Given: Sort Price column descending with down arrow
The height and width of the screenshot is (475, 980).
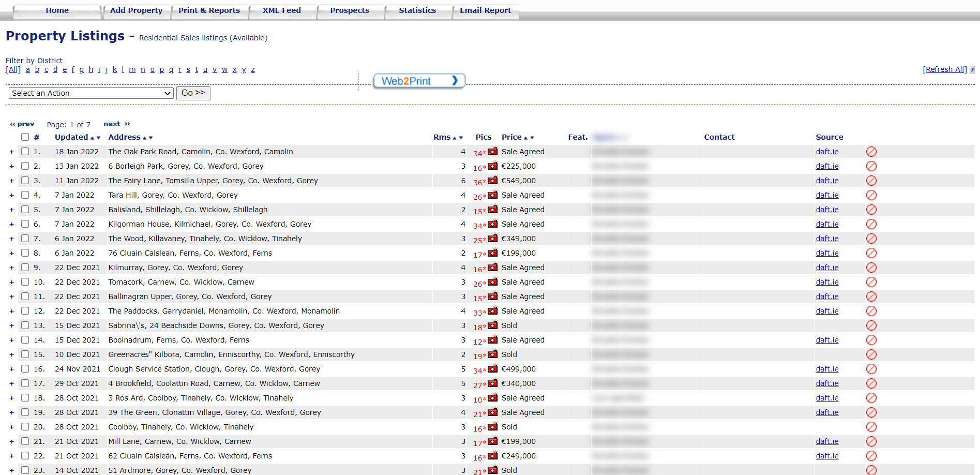Looking at the screenshot, I should pos(532,138).
